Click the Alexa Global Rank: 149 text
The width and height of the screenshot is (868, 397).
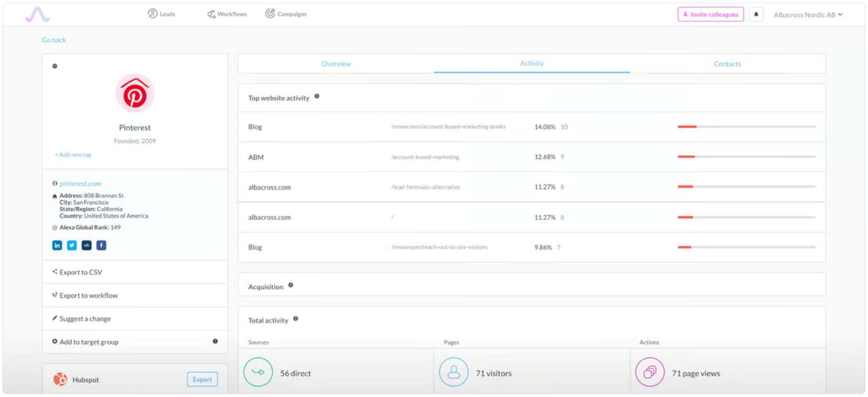[90, 228]
